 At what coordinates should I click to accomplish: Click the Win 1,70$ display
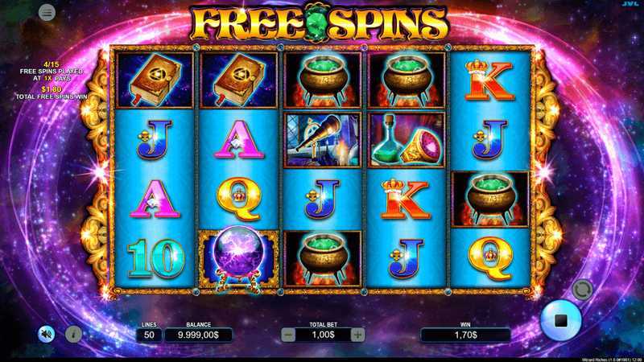pos(465,335)
